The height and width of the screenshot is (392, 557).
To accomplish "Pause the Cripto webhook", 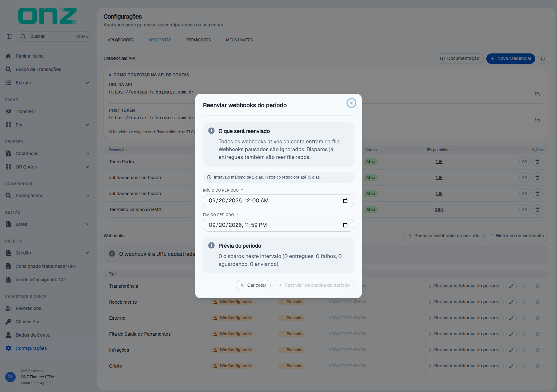I will coord(537,366).
